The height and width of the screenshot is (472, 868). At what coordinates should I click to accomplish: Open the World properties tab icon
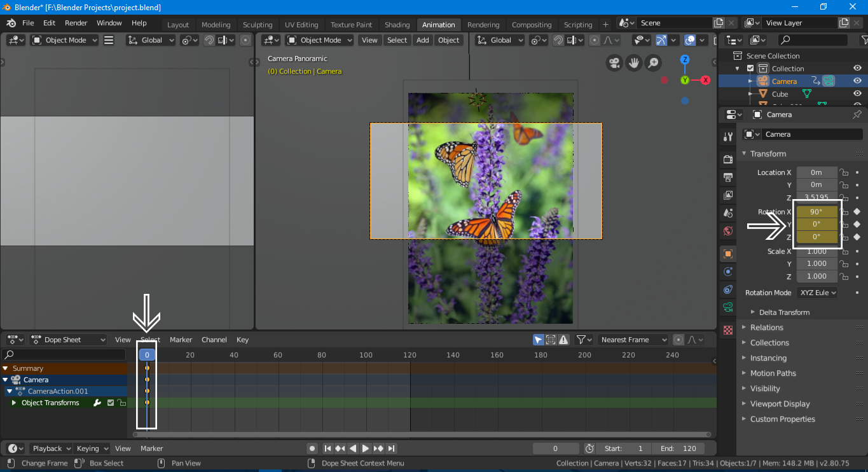(728, 230)
